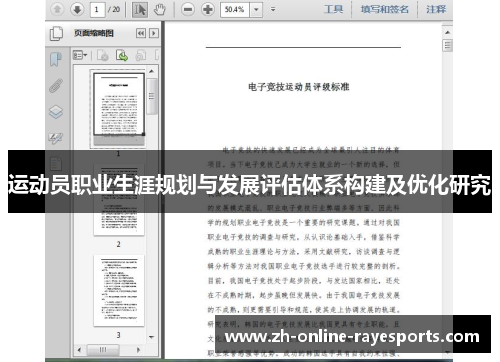Open the page thumbnails panel icon
This screenshot has height=362, width=500.
(56, 33)
